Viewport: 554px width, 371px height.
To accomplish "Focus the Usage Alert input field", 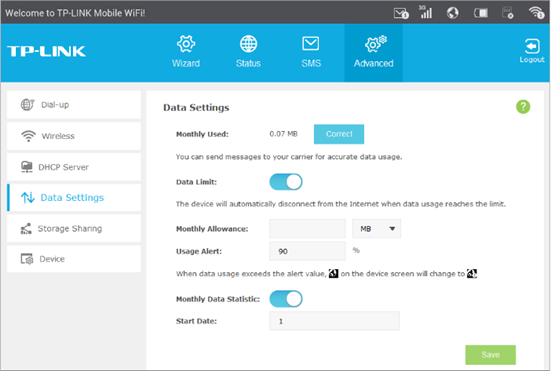I will (307, 251).
